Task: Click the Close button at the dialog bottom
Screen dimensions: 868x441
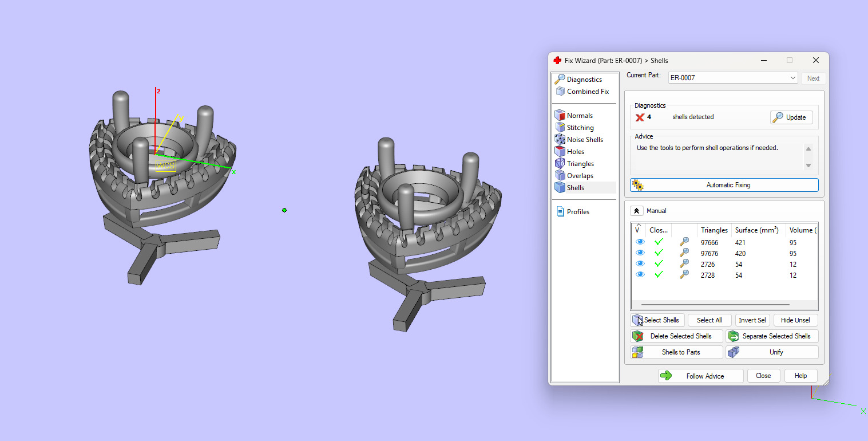Action: coord(763,376)
